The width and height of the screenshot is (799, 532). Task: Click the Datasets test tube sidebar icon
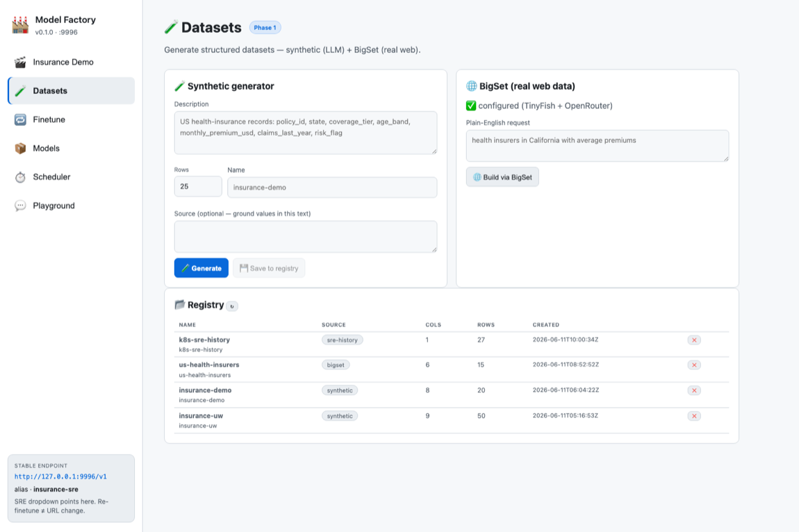pos(20,91)
